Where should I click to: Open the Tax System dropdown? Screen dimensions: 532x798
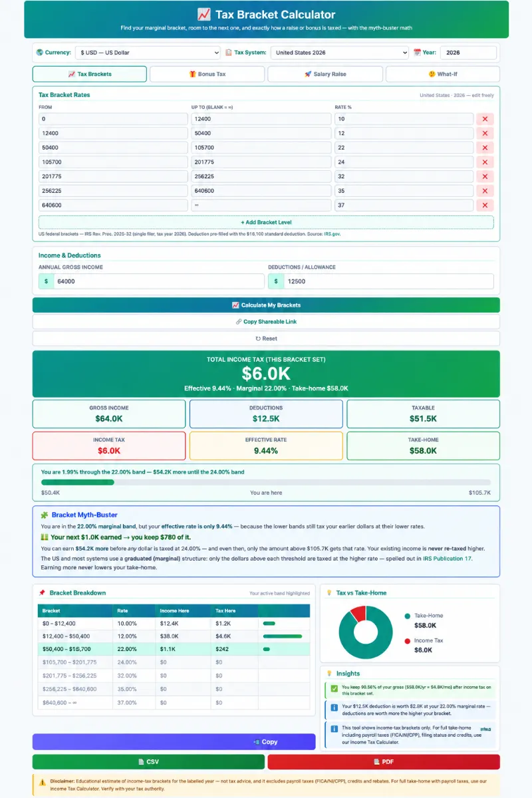pyautogui.click(x=340, y=53)
